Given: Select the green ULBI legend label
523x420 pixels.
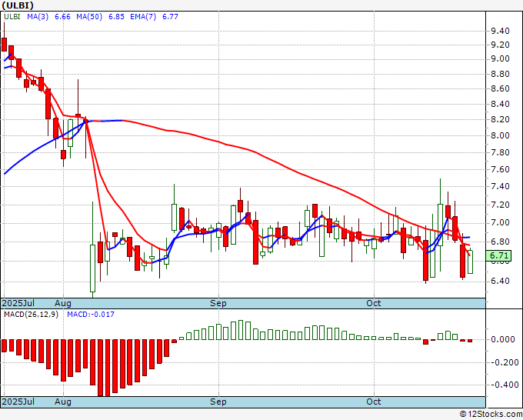Looking at the screenshot, I should click(12, 17).
